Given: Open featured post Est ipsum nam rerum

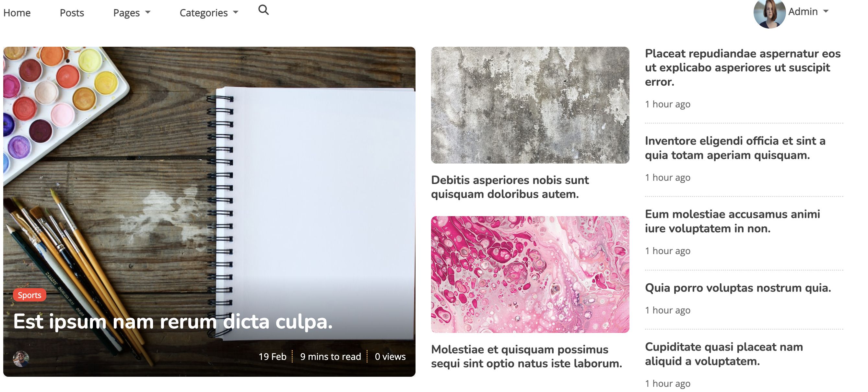Looking at the screenshot, I should [x=173, y=321].
